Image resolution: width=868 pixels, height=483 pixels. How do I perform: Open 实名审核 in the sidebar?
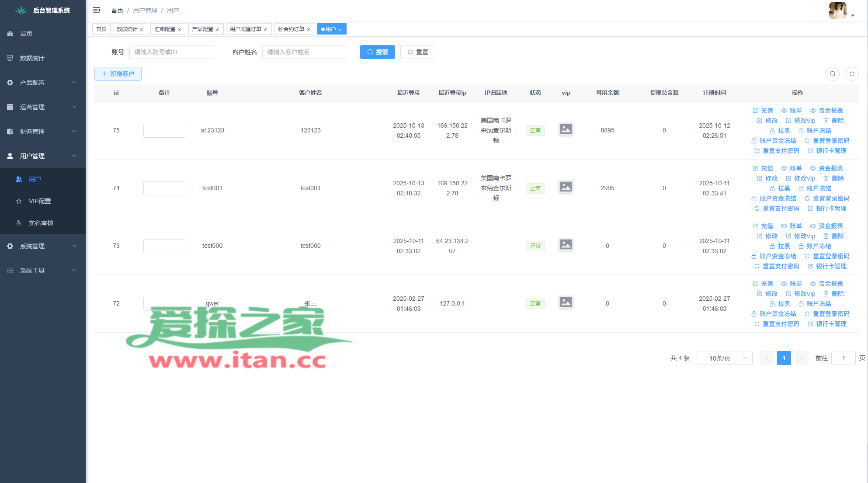pyautogui.click(x=41, y=223)
